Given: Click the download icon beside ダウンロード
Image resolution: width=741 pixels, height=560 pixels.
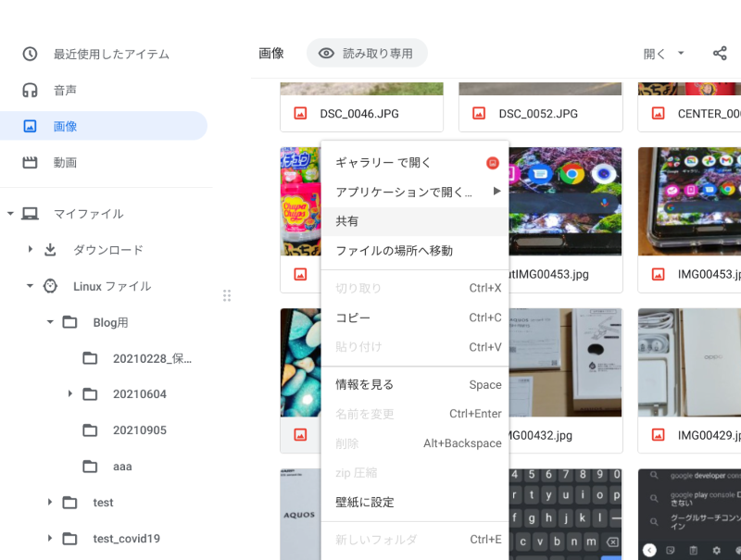Looking at the screenshot, I should (x=51, y=250).
